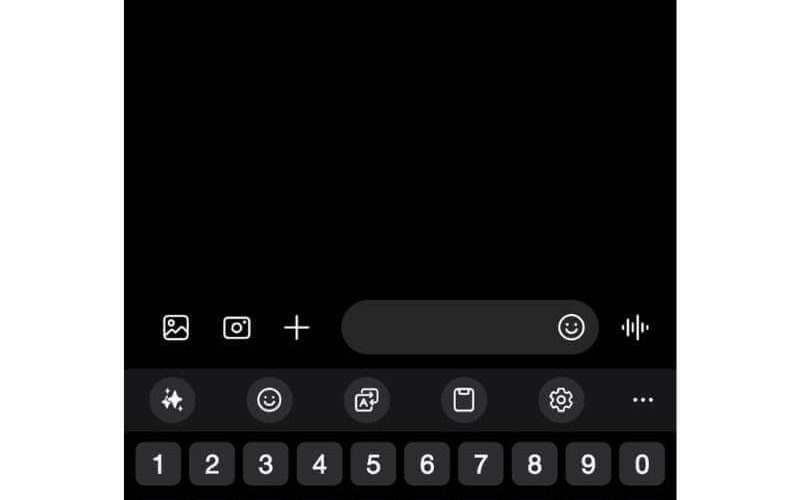The image size is (800, 500).
Task: Tap number key 6
Action: click(x=427, y=464)
